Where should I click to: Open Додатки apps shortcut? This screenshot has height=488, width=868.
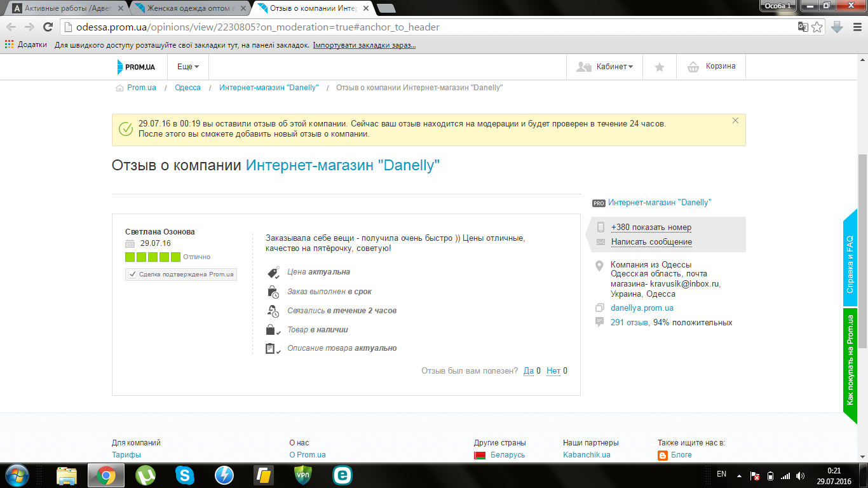click(26, 45)
